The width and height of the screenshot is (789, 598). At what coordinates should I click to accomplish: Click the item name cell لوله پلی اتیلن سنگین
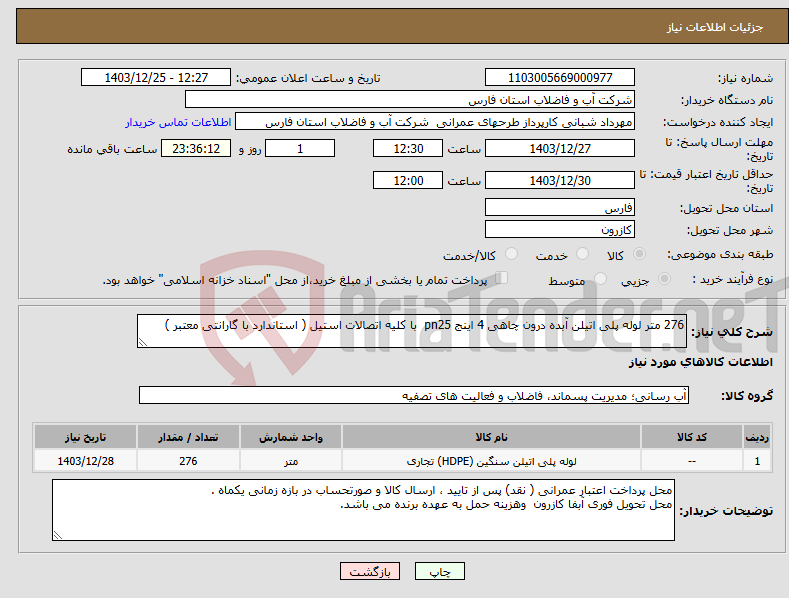click(491, 461)
